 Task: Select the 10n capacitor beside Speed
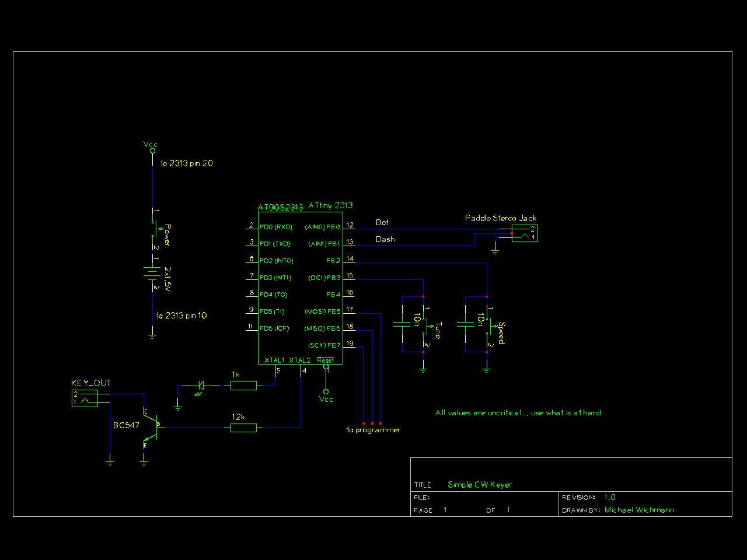[466, 324]
